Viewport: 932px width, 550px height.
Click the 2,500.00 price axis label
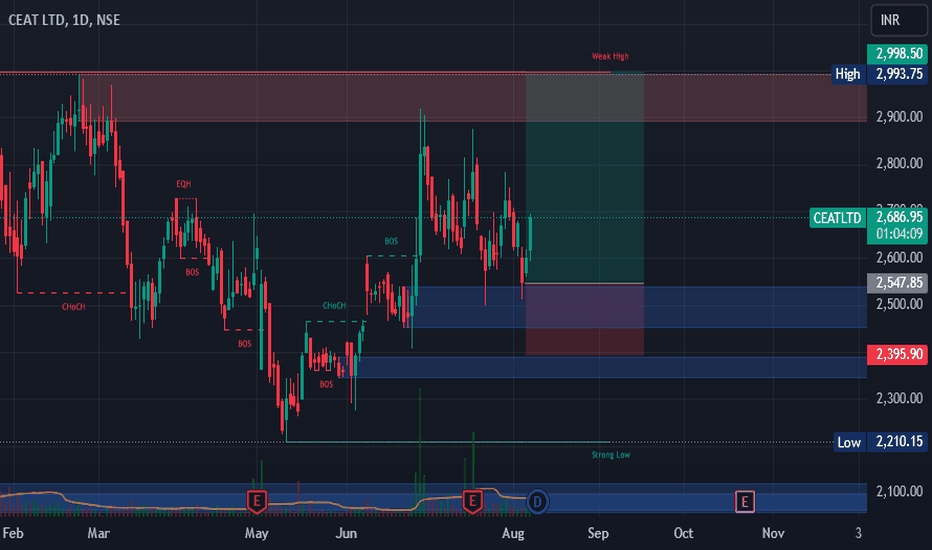tap(899, 304)
